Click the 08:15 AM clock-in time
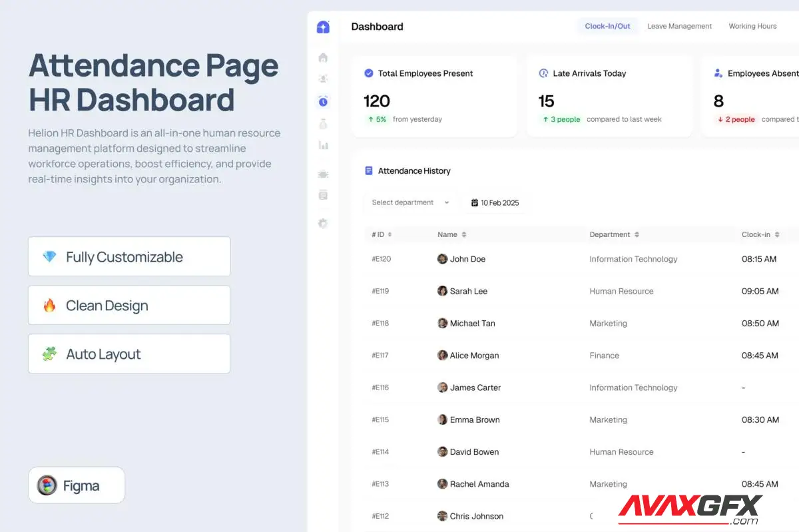This screenshot has width=799, height=532. (x=759, y=259)
